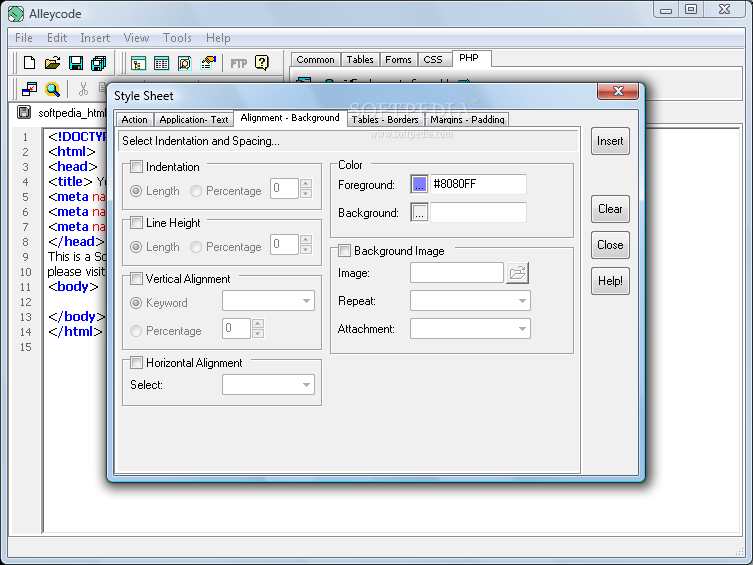Switch to the CSS tab in main window
This screenshot has height=565, width=753.
pyautogui.click(x=433, y=60)
